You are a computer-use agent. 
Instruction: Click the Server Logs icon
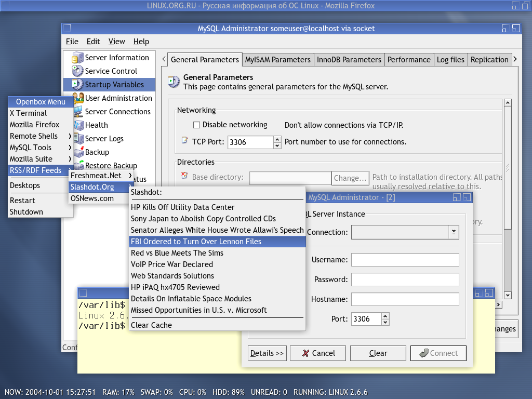(x=79, y=138)
